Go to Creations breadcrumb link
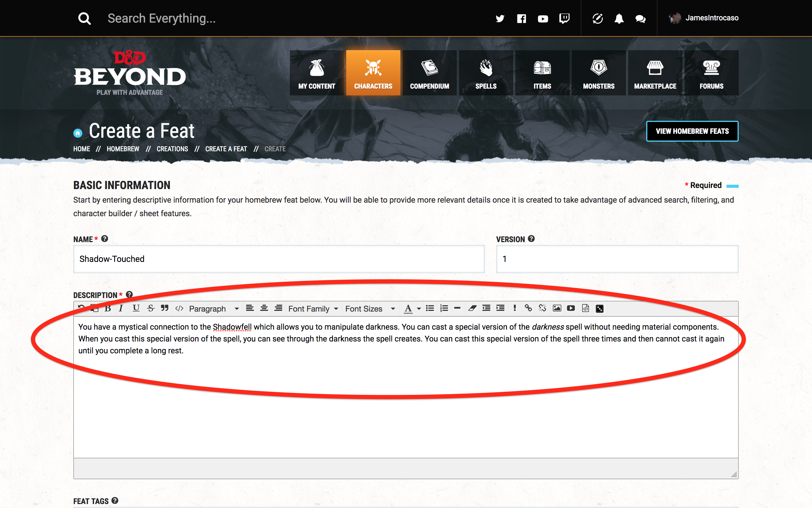Image resolution: width=812 pixels, height=508 pixels. [x=172, y=149]
